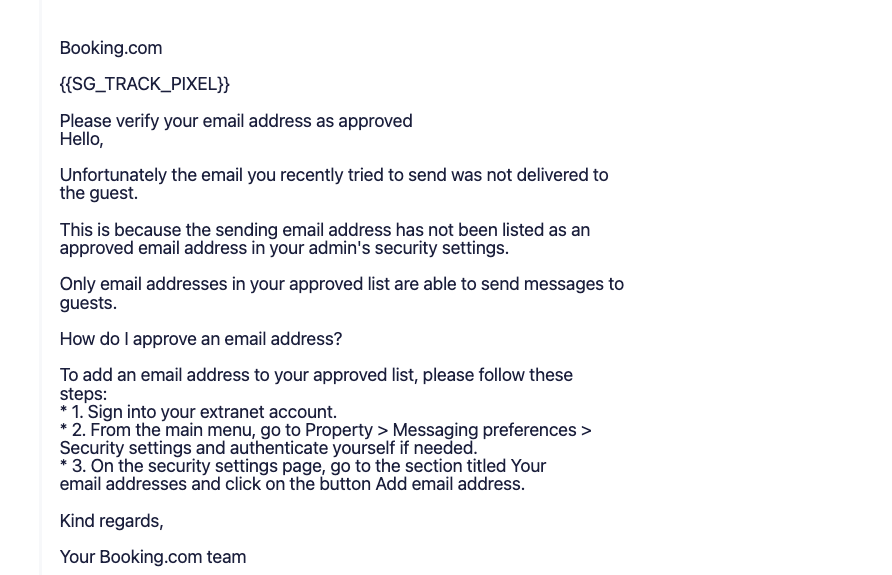Click 'To add an email address' instruction line
This screenshot has width=892, height=575.
click(316, 375)
